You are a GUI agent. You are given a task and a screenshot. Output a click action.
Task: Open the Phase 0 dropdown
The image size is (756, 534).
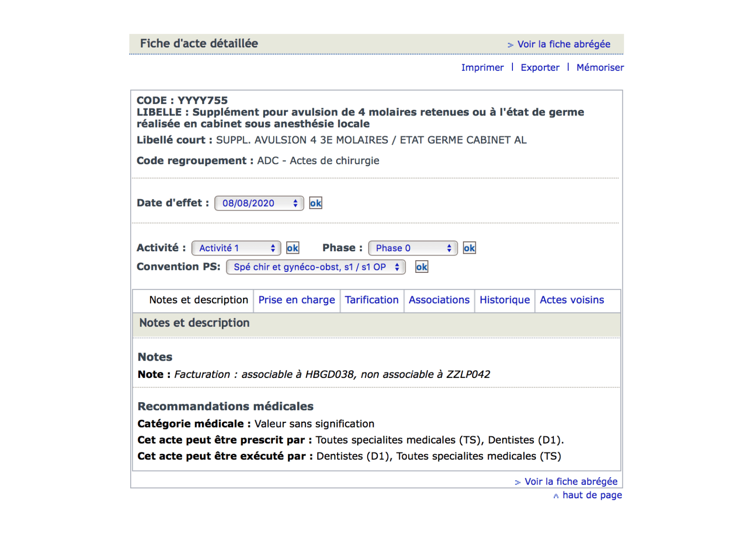[412, 248]
